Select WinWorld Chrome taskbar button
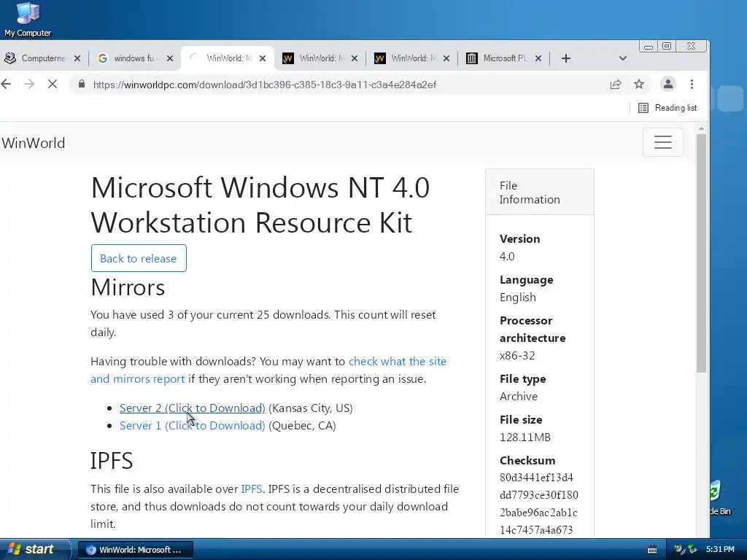Image resolution: width=747 pixels, height=560 pixels. [x=135, y=550]
